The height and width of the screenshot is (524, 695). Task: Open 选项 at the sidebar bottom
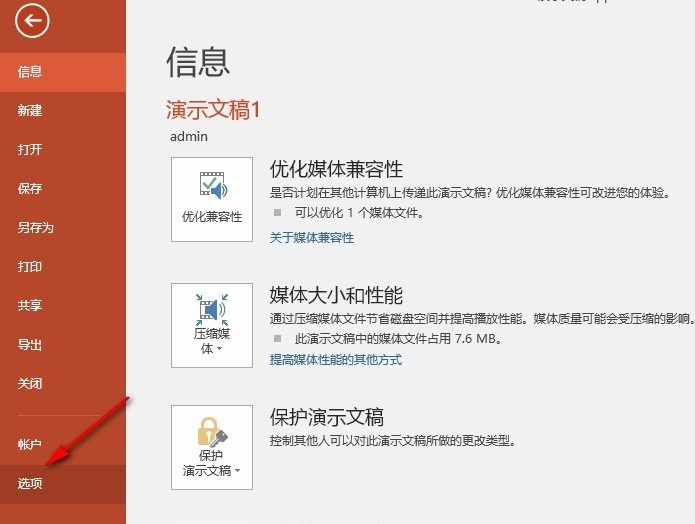pos(30,484)
